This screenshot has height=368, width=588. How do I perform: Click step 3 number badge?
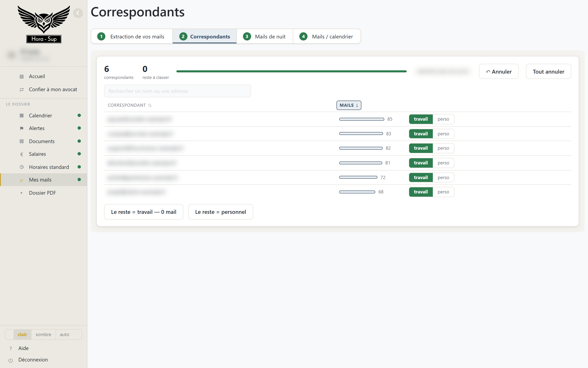247,37
